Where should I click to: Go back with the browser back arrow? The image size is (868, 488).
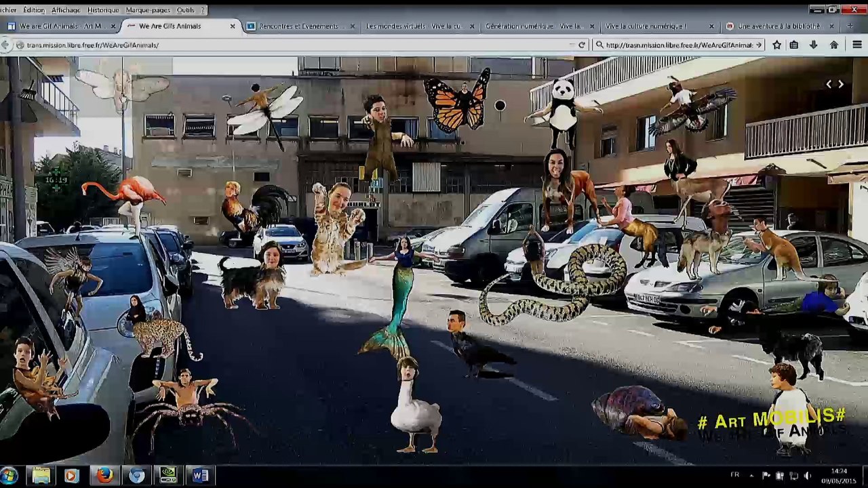(x=5, y=45)
